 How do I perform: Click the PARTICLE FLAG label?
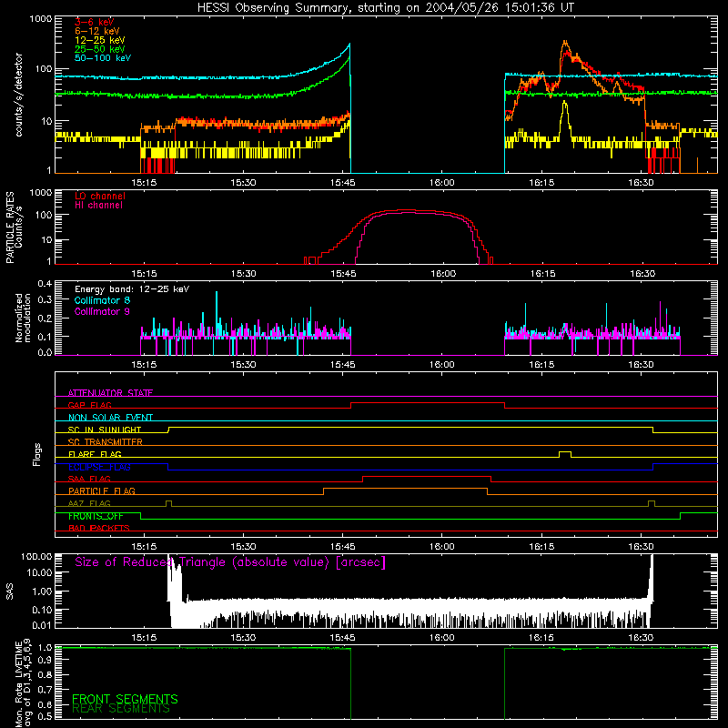[102, 490]
